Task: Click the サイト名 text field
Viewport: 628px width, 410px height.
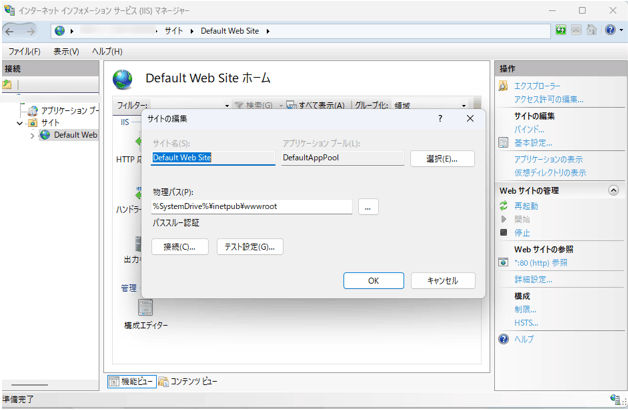Action: 213,158
